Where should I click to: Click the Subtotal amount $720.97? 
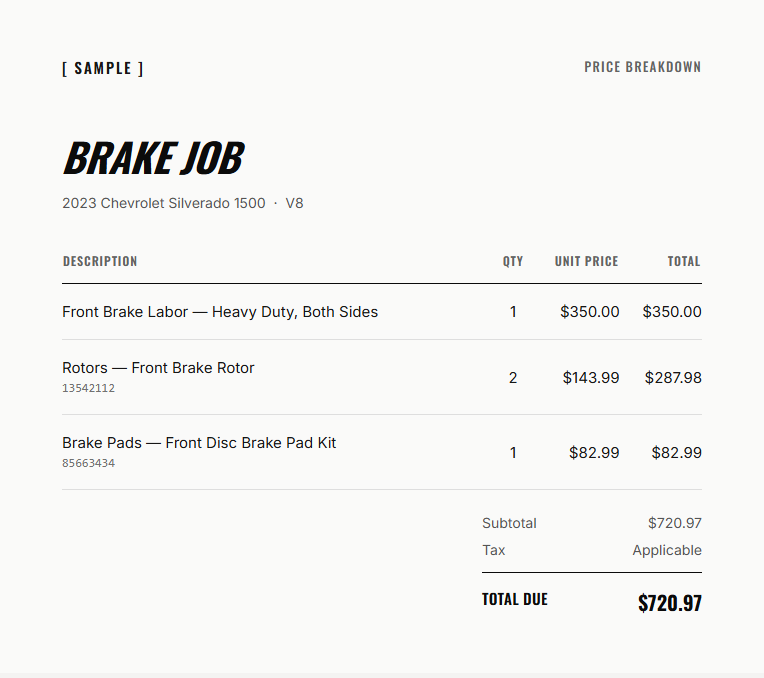675,523
